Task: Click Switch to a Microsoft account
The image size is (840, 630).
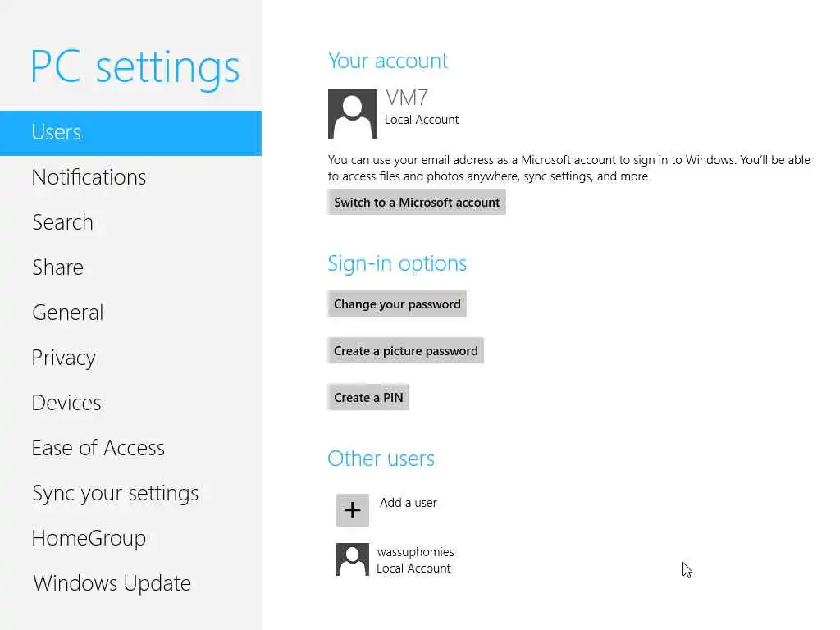Action: click(417, 202)
